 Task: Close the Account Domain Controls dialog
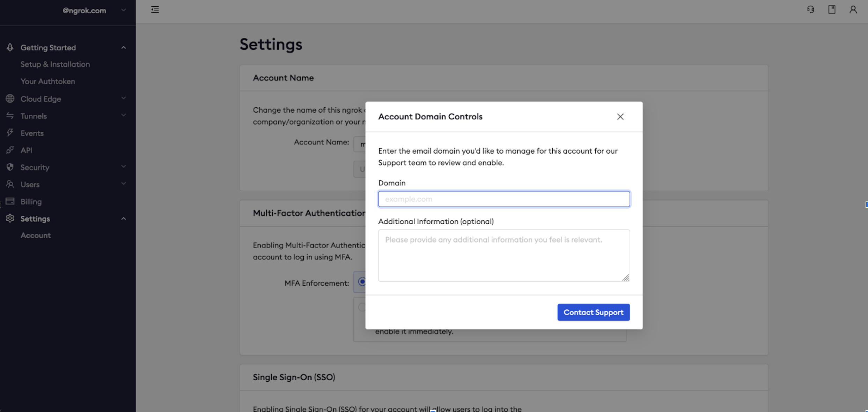click(x=620, y=117)
